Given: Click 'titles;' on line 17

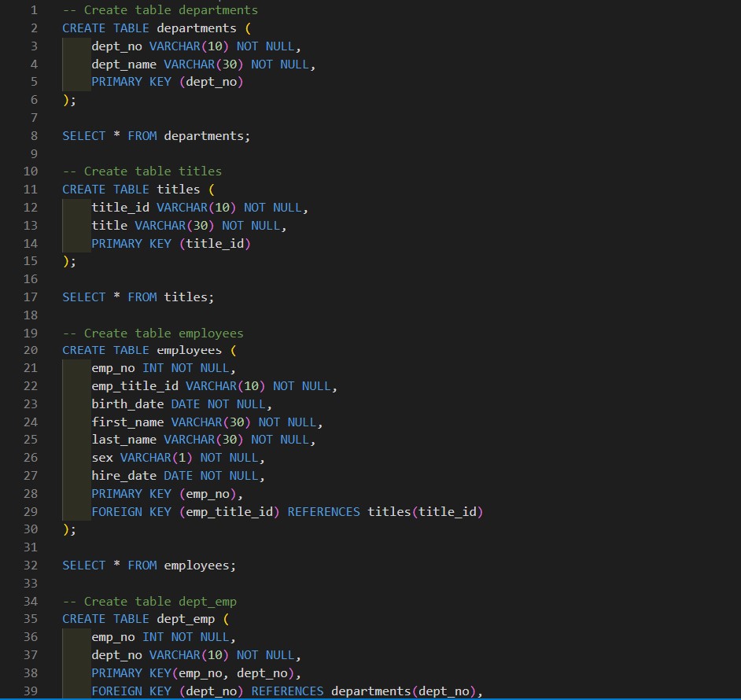Looking at the screenshot, I should tap(189, 297).
